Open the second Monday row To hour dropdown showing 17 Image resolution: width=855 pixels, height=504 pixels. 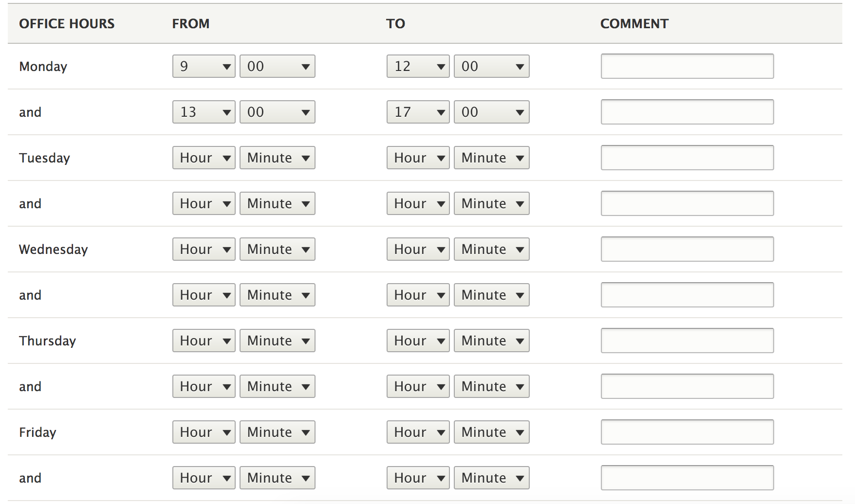click(418, 112)
